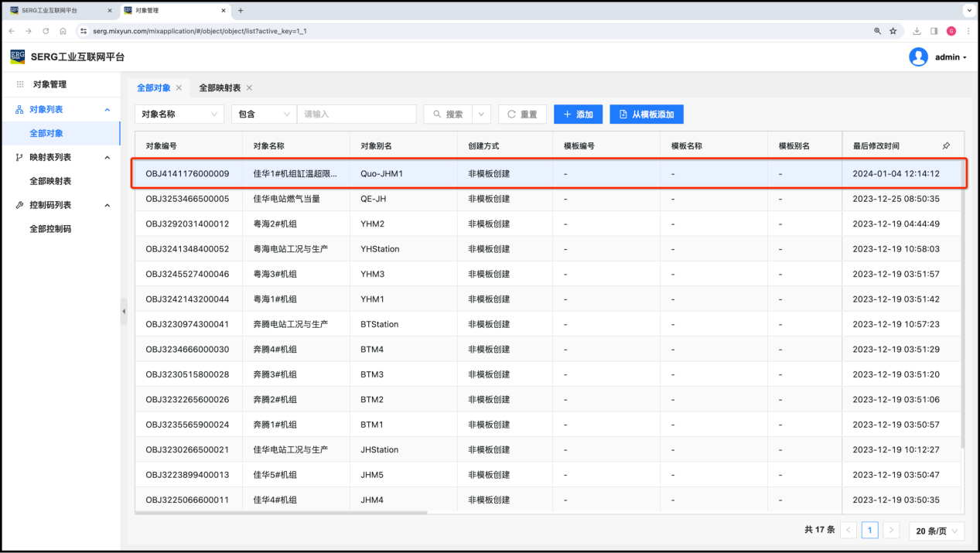Bookmark this page with star icon
Image resolution: width=980 pixels, height=553 pixels.
[x=893, y=31]
